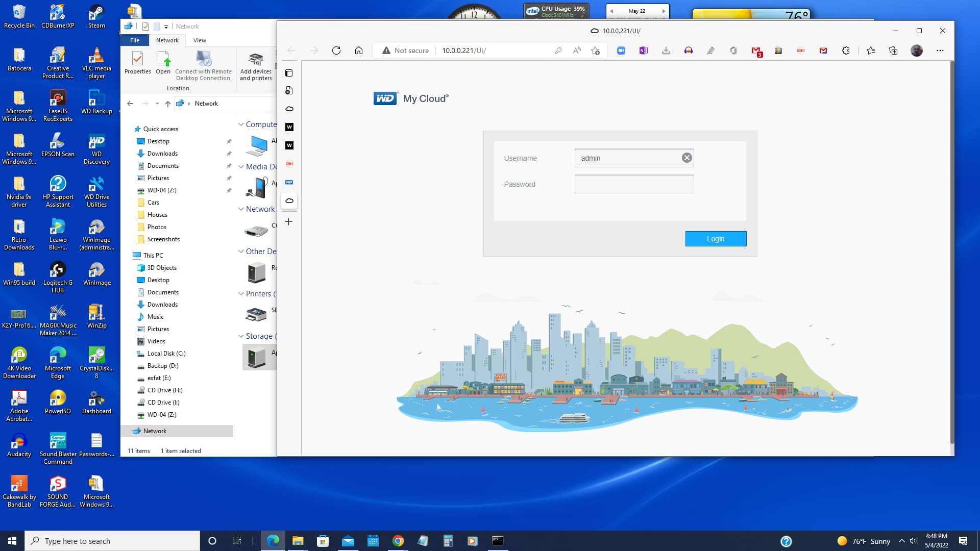Go back in Explorer window
980x551 pixels.
130,104
